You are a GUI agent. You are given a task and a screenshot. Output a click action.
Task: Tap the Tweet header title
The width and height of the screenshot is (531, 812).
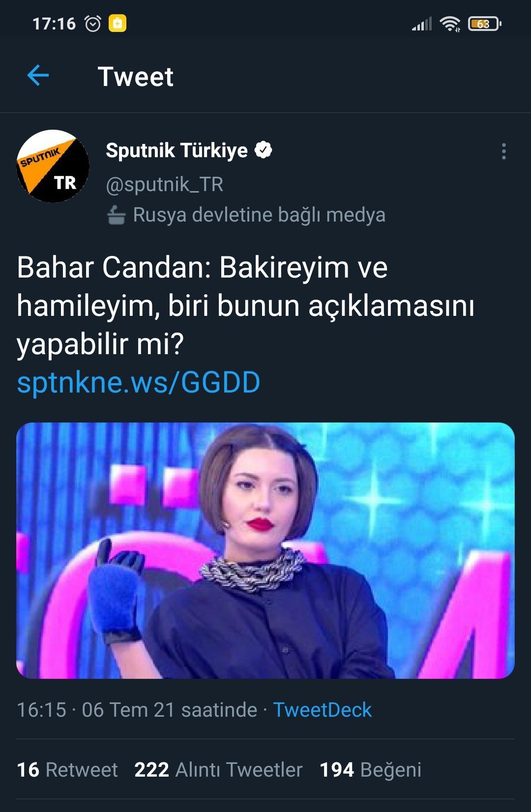pos(136,77)
